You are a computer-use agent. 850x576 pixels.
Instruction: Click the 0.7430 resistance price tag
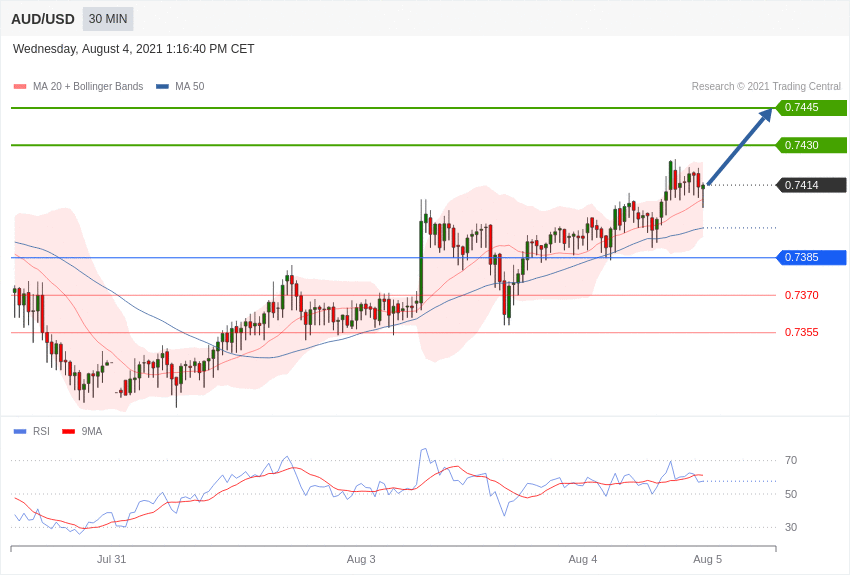click(811, 145)
